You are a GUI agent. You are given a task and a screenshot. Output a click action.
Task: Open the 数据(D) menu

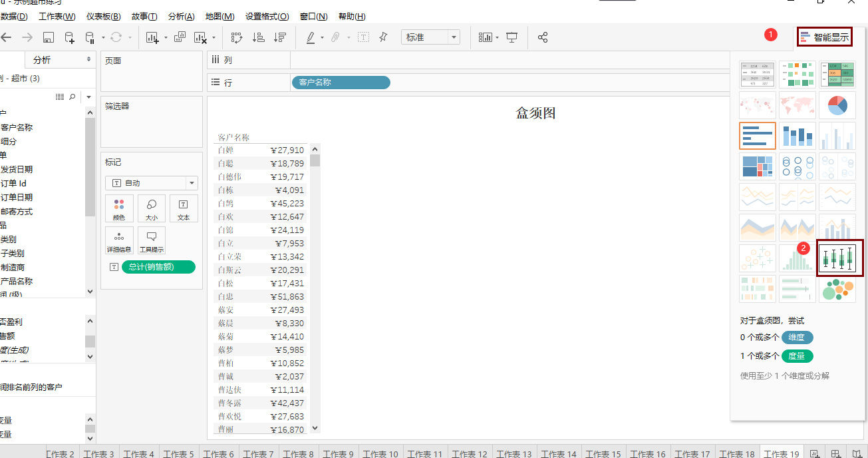tap(14, 16)
